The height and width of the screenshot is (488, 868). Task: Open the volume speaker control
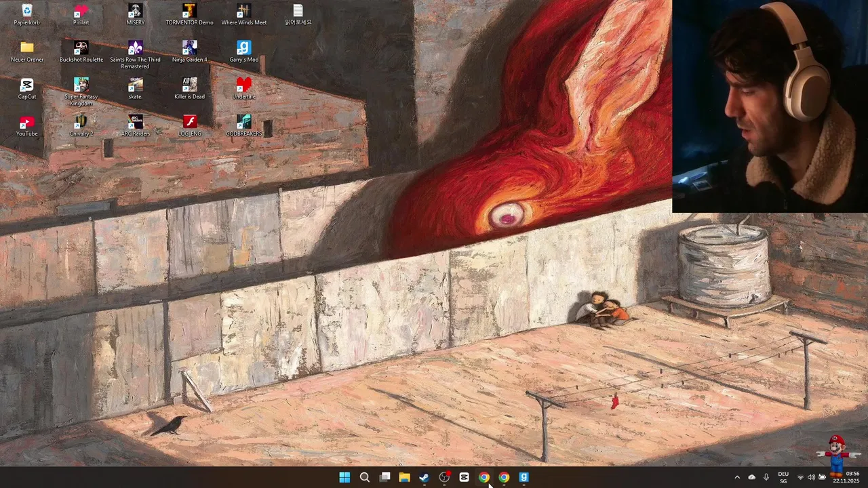(811, 477)
